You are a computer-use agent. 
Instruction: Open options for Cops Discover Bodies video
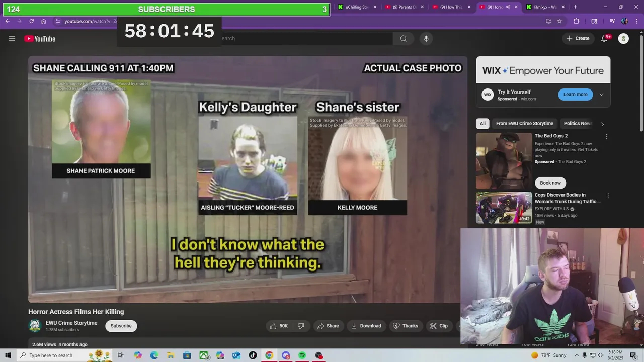[x=608, y=196]
